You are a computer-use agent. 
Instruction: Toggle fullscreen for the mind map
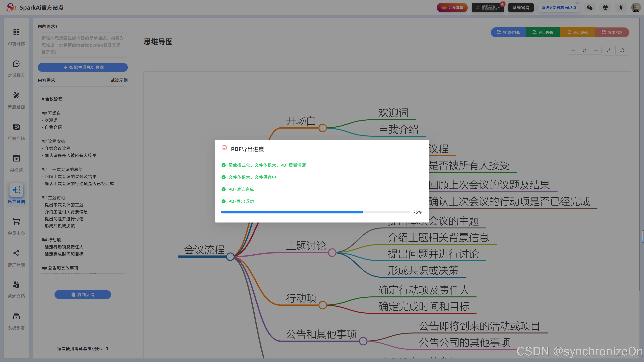608,50
